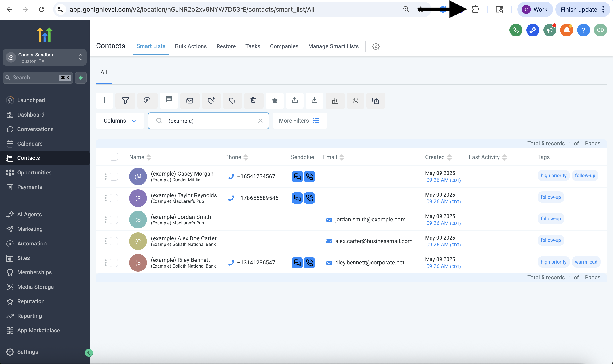
Task: Toggle the select all contacts checkbox
Action: pos(114,157)
